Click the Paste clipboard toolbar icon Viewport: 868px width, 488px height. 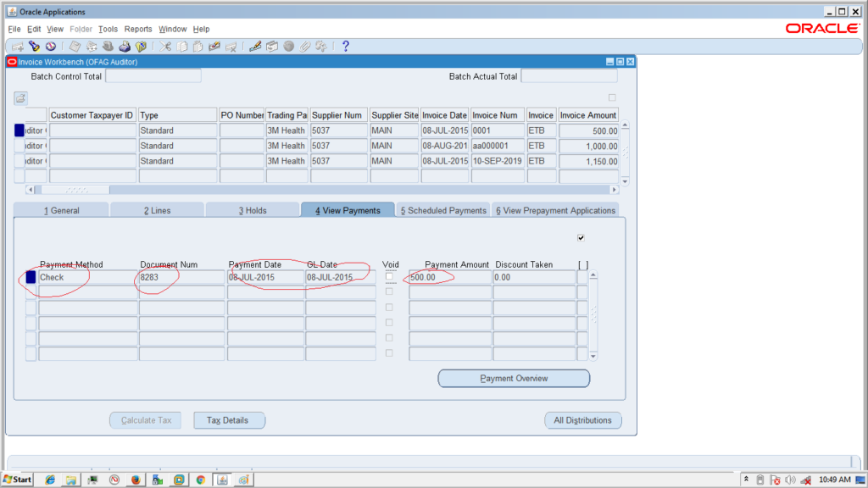tap(198, 47)
